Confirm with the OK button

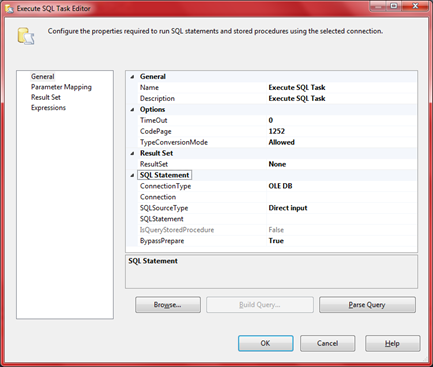pos(266,343)
